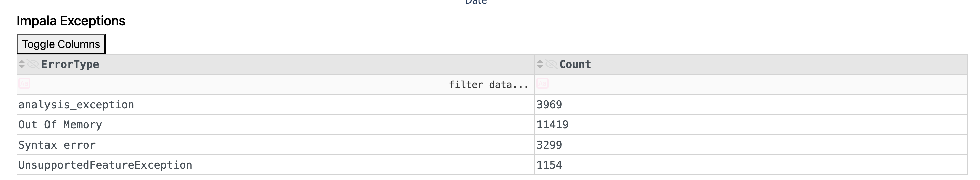
Task: Click the 1154 count cell
Action: [x=549, y=165]
